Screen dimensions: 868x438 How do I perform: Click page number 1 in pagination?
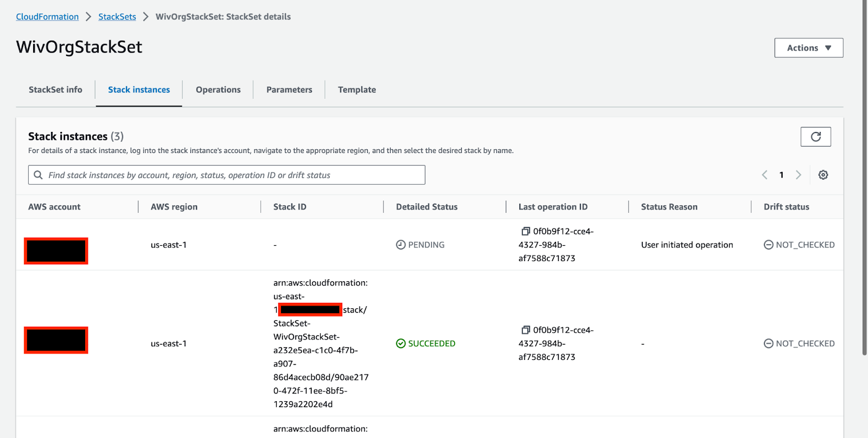click(781, 175)
